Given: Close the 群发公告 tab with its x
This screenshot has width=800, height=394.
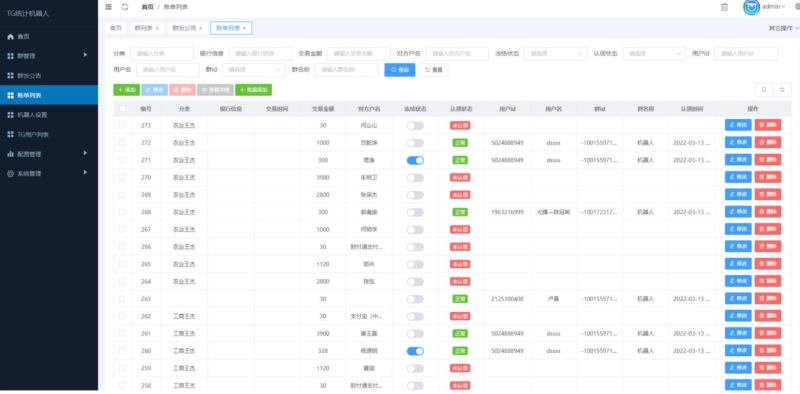Looking at the screenshot, I should [x=201, y=28].
